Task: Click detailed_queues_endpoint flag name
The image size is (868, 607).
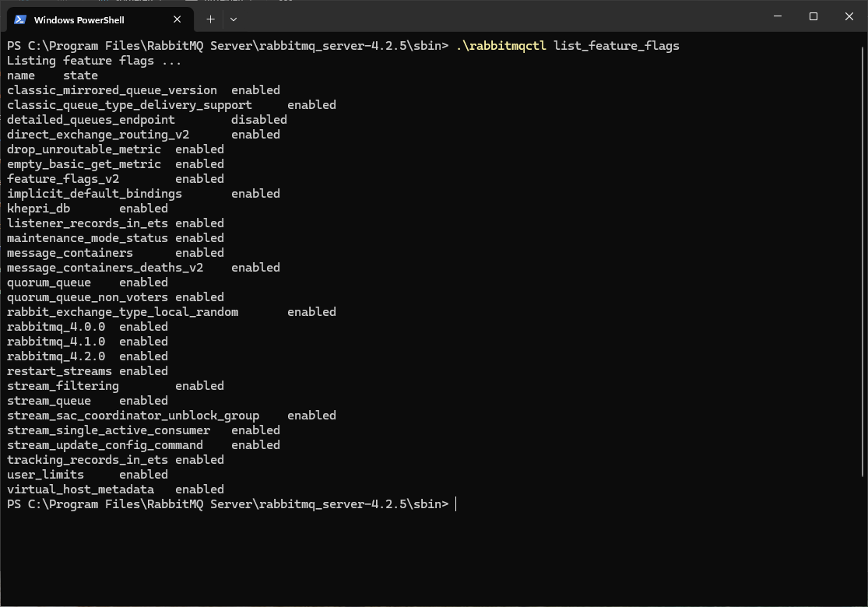Action: (91, 120)
